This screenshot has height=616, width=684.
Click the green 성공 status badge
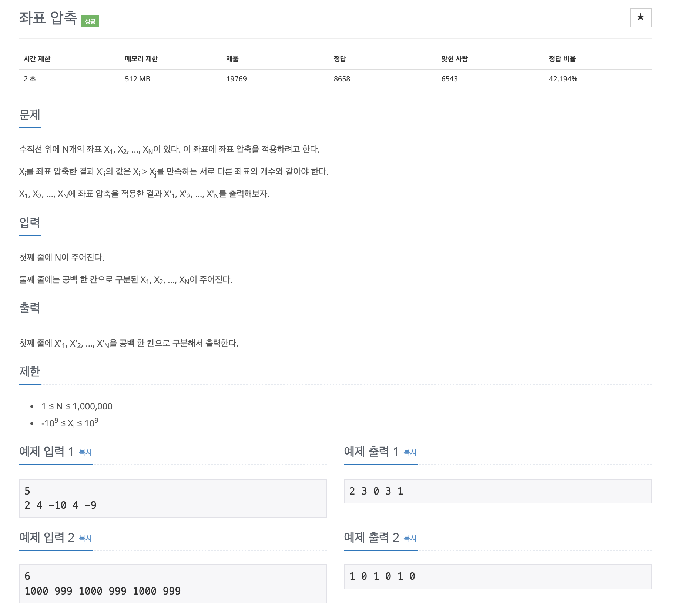[x=90, y=21]
